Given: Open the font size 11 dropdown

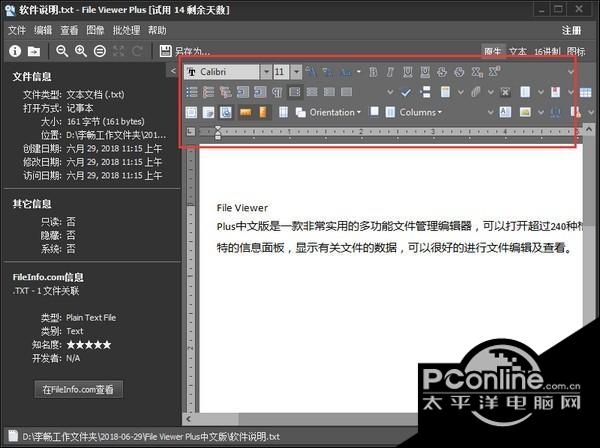Looking at the screenshot, I should [296, 72].
